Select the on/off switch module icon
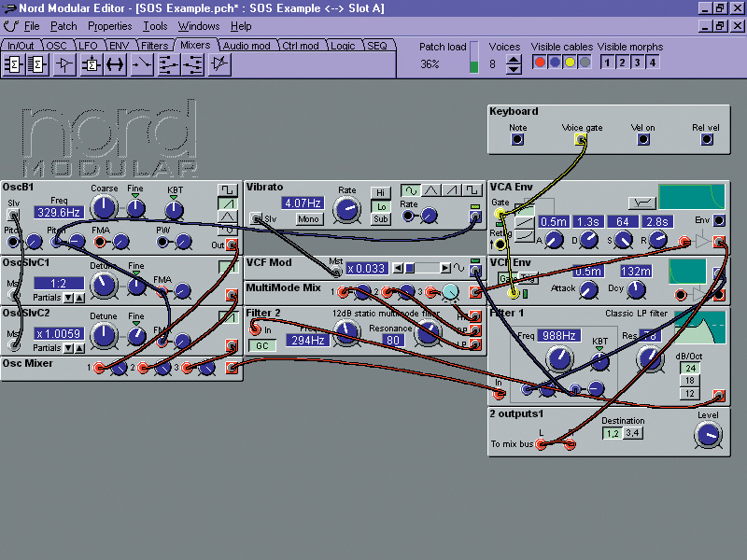Screen dimensions: 747x560 coord(142,64)
